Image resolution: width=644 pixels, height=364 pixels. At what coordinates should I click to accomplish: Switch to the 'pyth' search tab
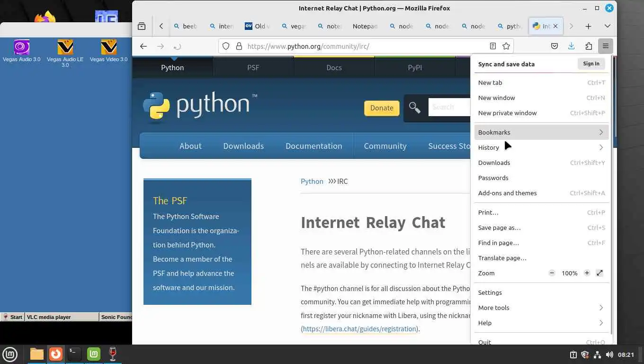pos(509,26)
